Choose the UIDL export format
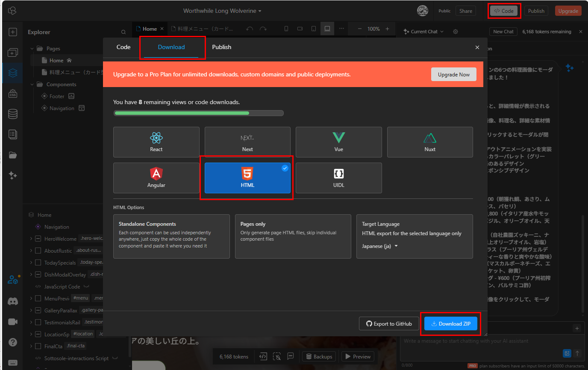588x370 pixels. coord(338,178)
